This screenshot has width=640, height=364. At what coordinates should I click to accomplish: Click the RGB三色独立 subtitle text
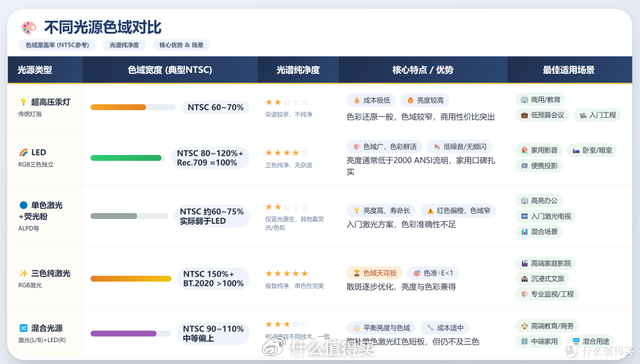click(36, 164)
